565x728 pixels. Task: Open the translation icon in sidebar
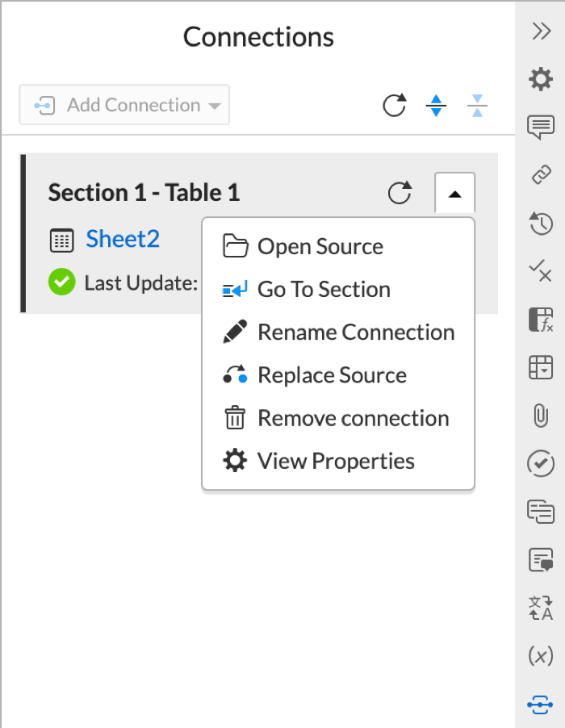(541, 608)
